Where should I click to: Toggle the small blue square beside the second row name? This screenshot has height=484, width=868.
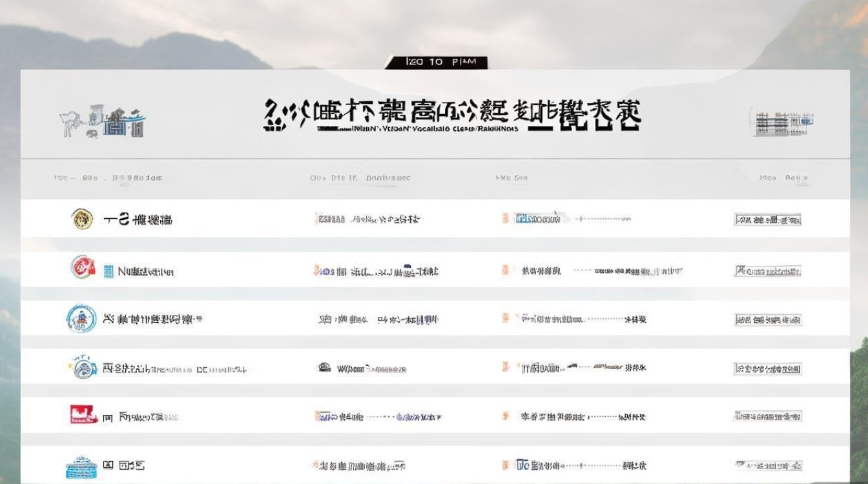tap(108, 270)
